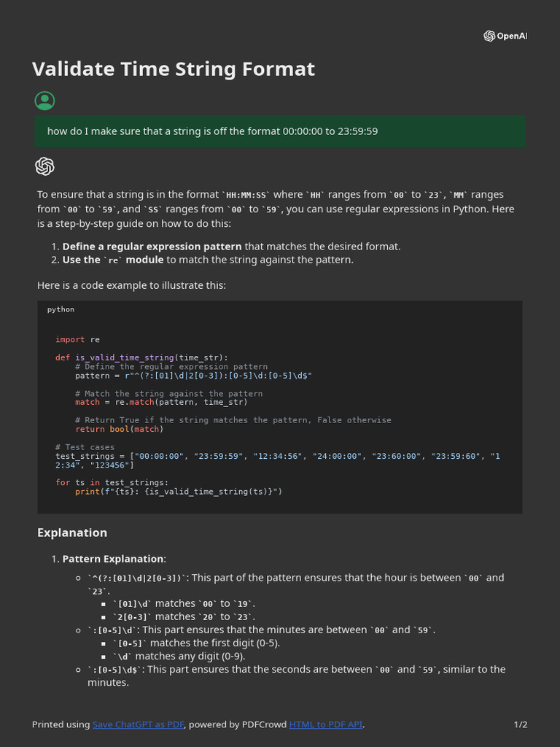Click "Define a regular expression pattern" step
Screen dimensions: 560x747
[x=152, y=247]
